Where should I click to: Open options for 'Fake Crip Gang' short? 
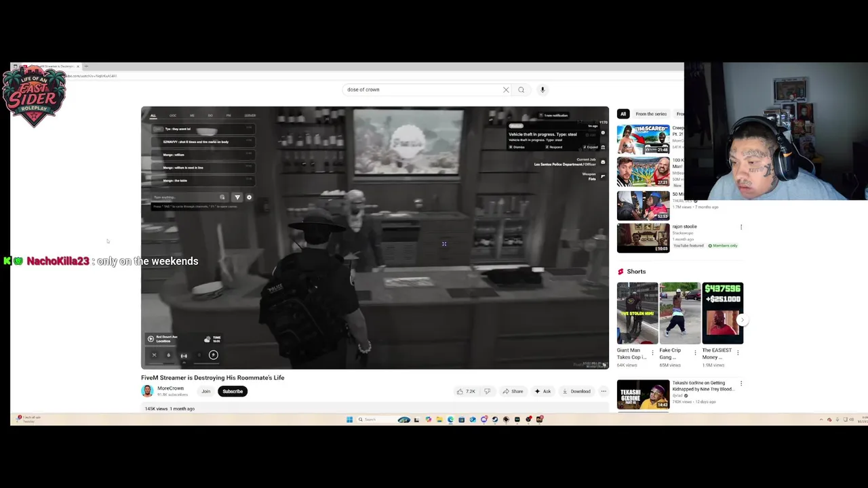(695, 352)
